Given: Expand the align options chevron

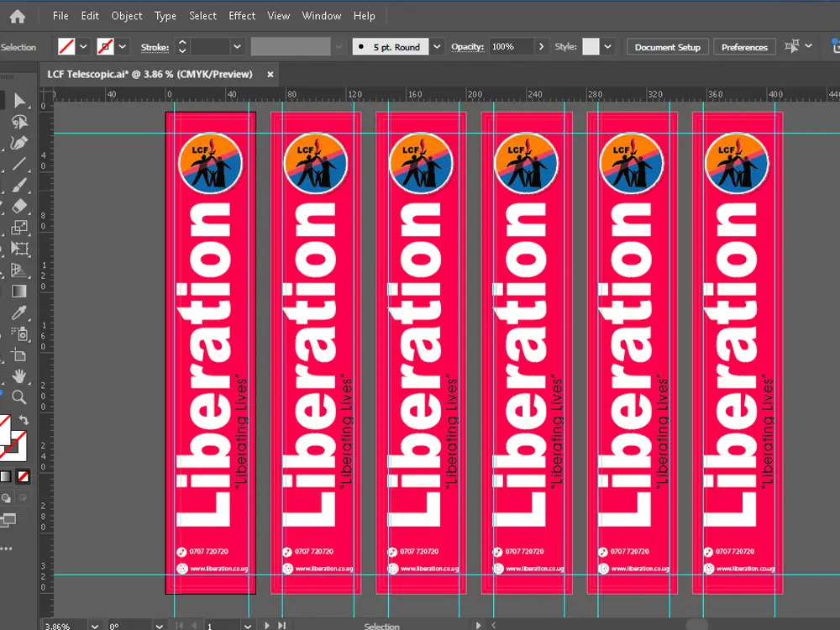Looking at the screenshot, I should [808, 46].
